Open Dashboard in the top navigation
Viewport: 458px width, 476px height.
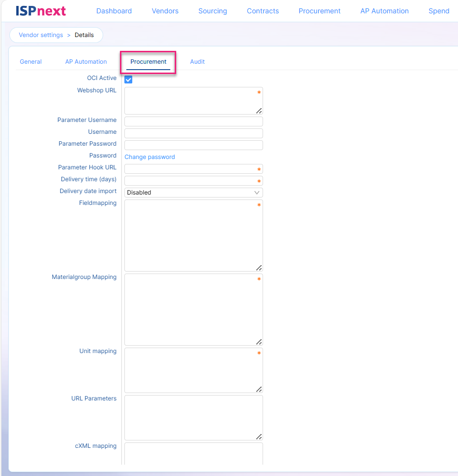point(114,11)
